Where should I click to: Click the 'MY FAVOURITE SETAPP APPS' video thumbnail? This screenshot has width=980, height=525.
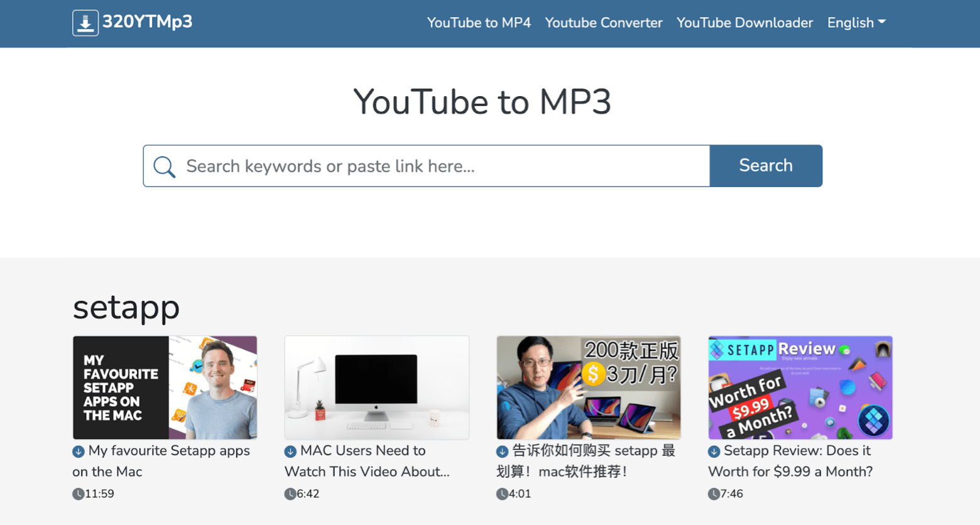(165, 387)
